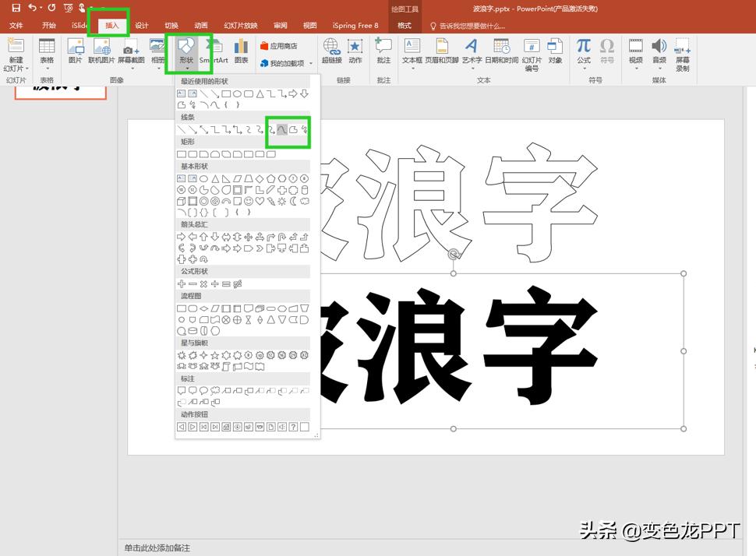Select the highlighted Curve tool in 线条
The width and height of the screenshot is (756, 556).
click(282, 131)
